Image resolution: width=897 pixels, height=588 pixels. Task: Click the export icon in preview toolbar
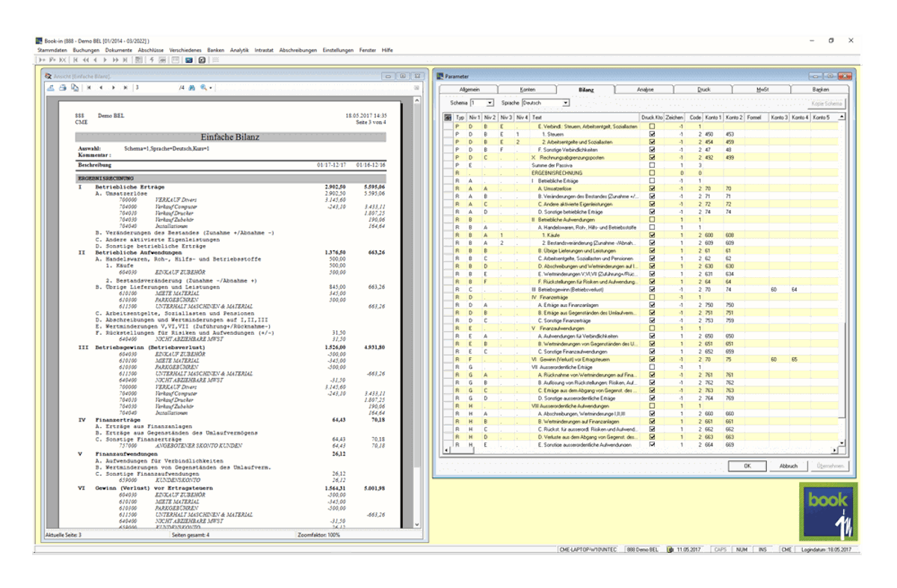(x=50, y=87)
